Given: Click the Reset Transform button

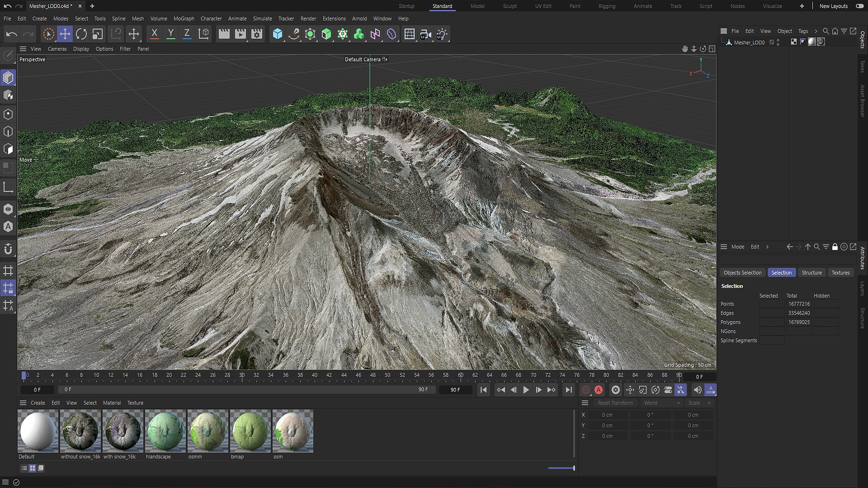Looking at the screenshot, I should click(x=615, y=403).
